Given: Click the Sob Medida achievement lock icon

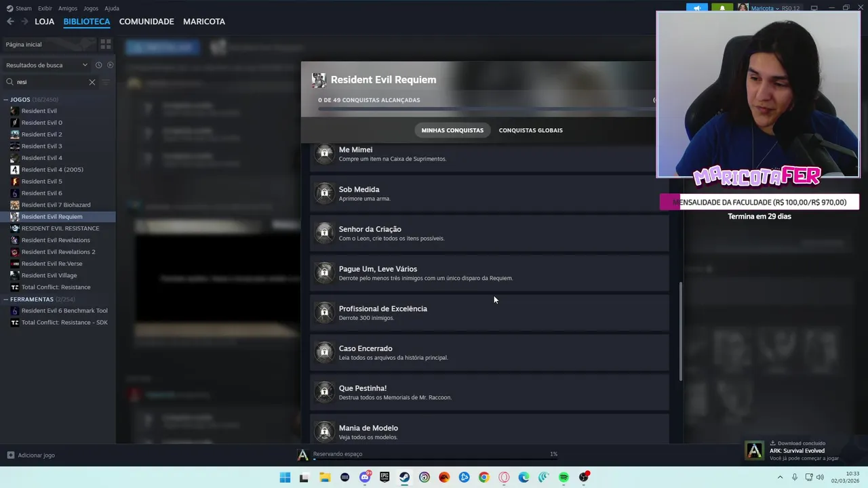Looking at the screenshot, I should pyautogui.click(x=325, y=193).
